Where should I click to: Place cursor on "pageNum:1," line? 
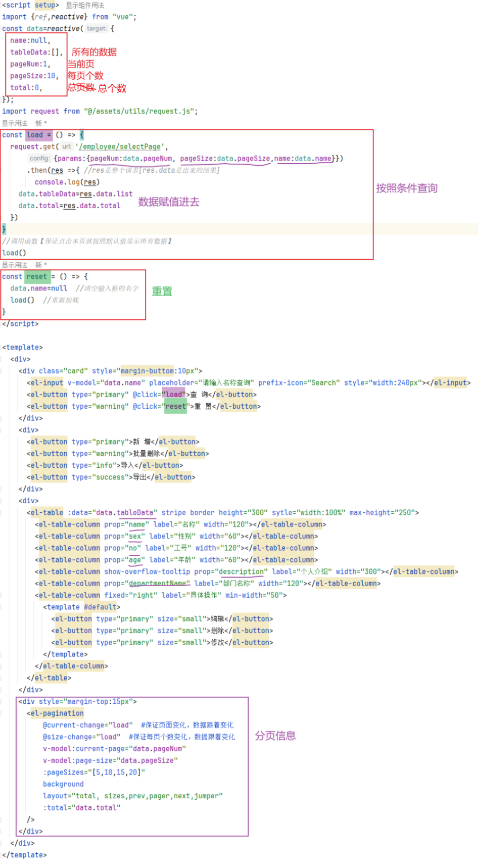pyautogui.click(x=30, y=64)
